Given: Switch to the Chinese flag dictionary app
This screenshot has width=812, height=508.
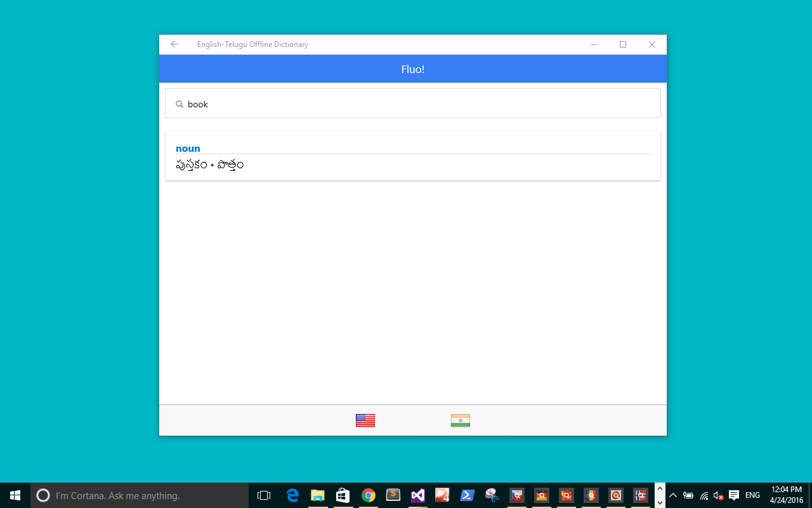Looking at the screenshot, I should (x=566, y=495).
